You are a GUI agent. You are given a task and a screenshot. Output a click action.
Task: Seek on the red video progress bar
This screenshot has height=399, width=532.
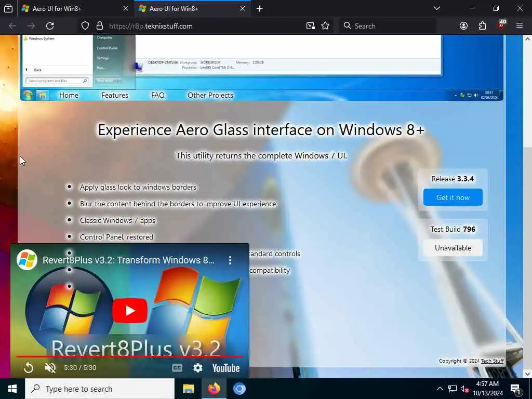point(130,356)
